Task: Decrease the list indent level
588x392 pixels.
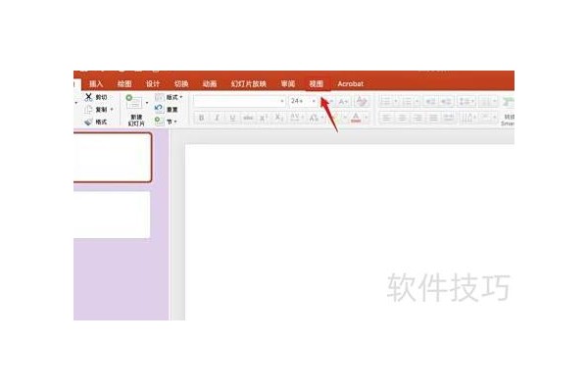Action: coord(430,101)
